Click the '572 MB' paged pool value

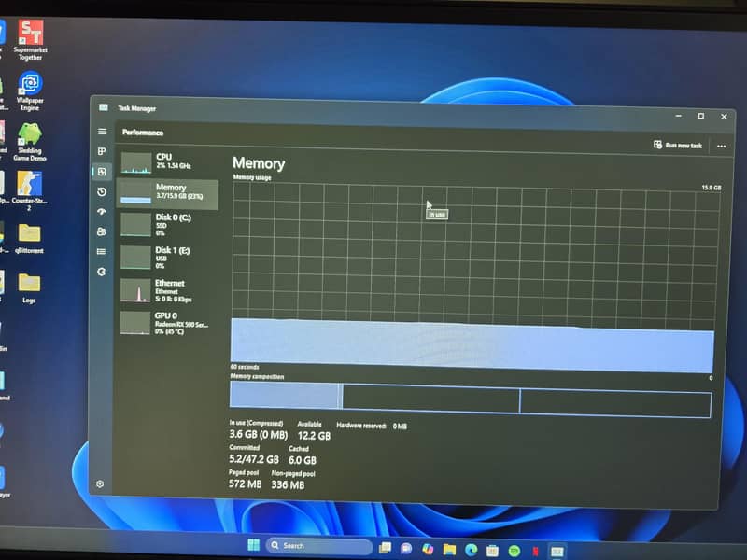pyautogui.click(x=245, y=483)
